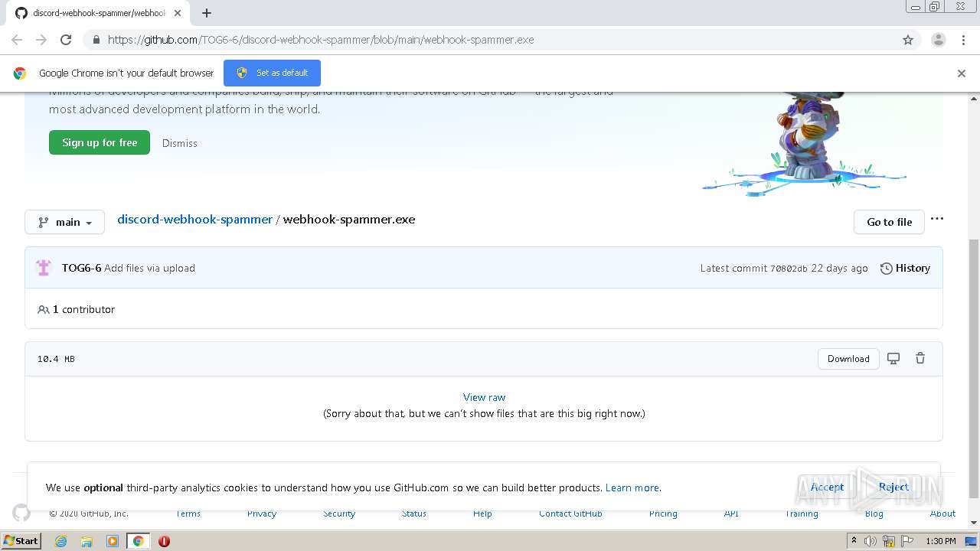Open the footer Privacy link
Viewport: 980px width, 551px height.
click(262, 514)
